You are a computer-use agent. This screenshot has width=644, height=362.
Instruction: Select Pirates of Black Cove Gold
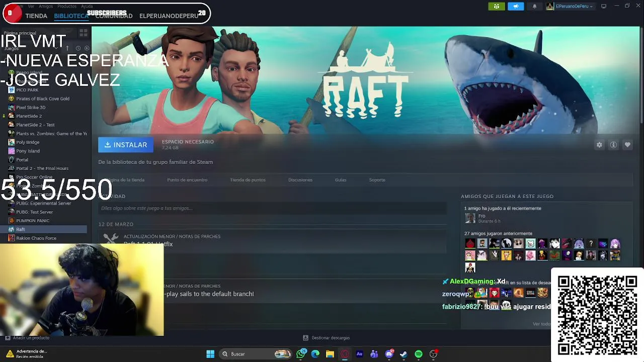tap(43, 99)
